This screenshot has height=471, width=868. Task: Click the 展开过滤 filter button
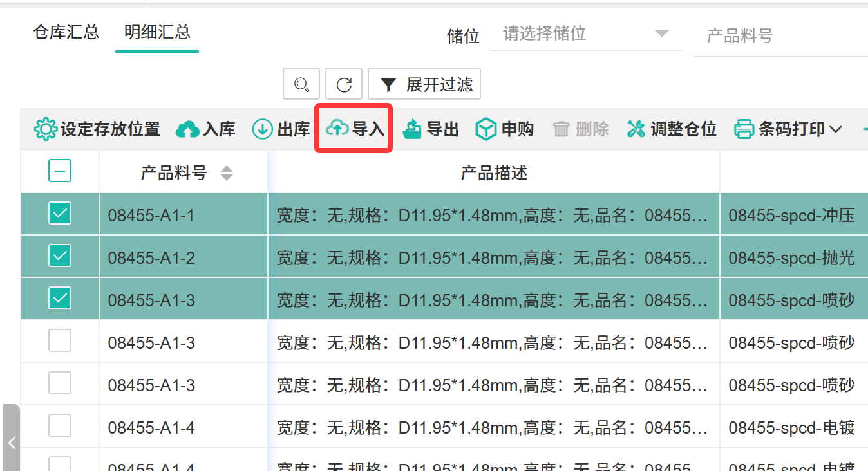click(424, 84)
